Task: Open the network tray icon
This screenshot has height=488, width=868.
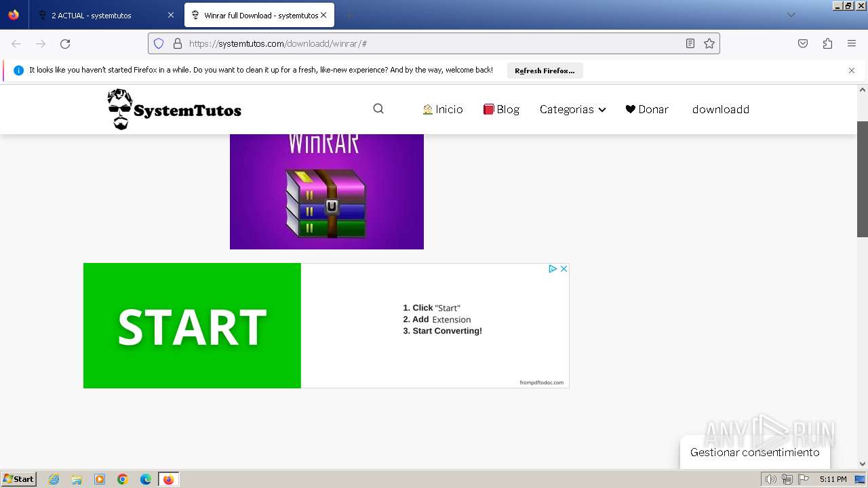Action: click(787, 479)
